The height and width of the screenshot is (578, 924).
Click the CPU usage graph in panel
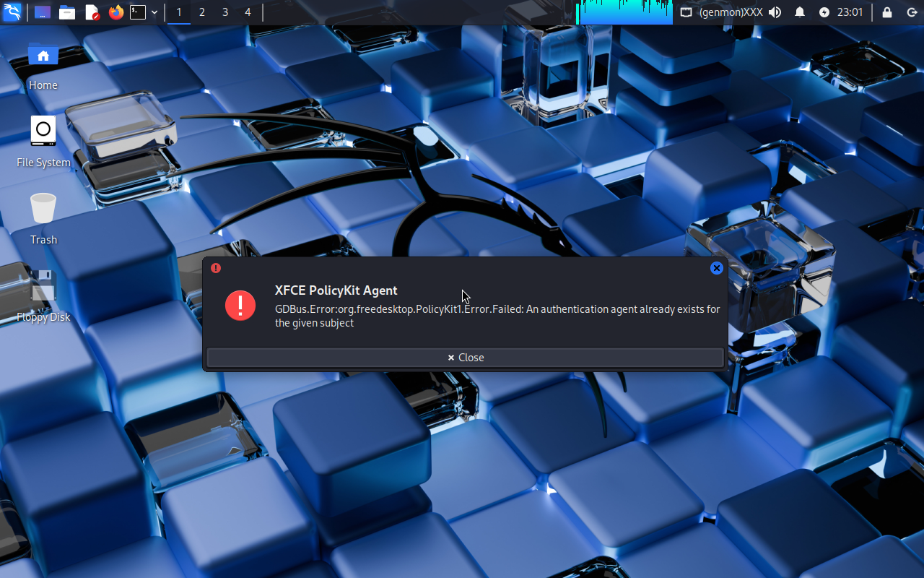coord(624,12)
